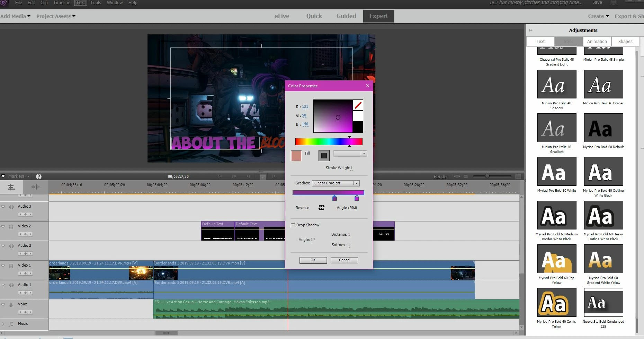Click the Video 2 filmstrip icon
Screen dimensions: 644x339
(11, 227)
